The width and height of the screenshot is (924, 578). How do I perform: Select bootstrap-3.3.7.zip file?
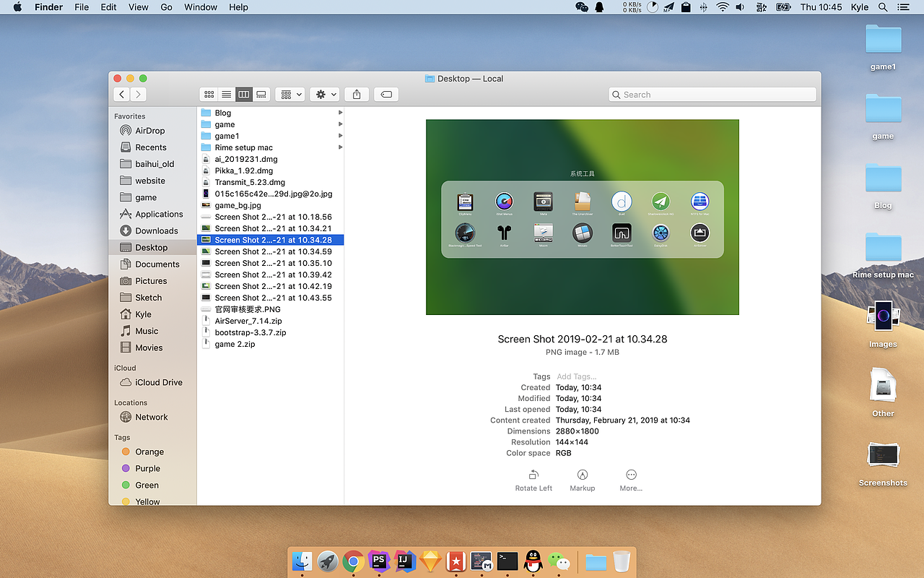tap(271, 332)
